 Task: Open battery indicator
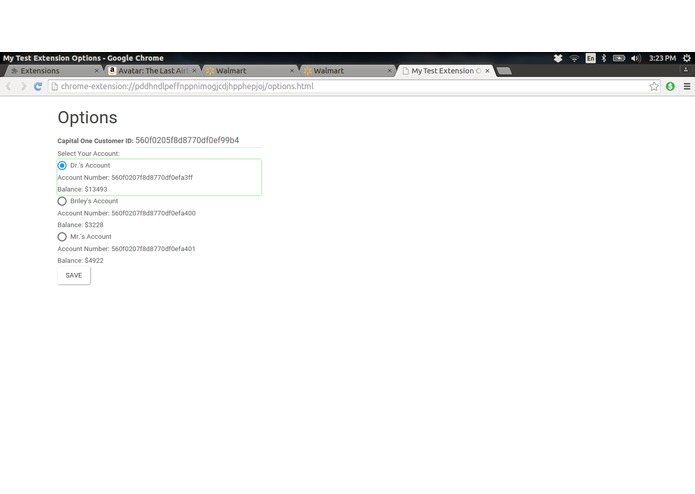(x=619, y=58)
